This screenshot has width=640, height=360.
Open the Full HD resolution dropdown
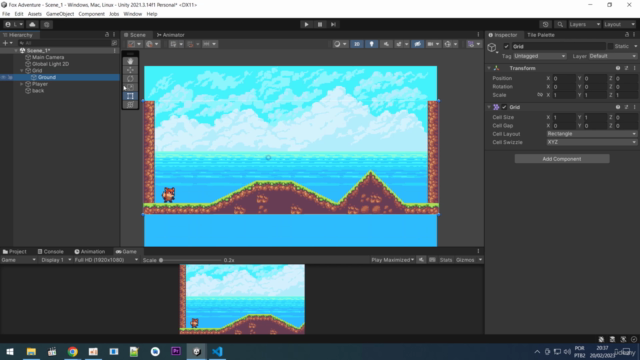pyautogui.click(x=106, y=260)
